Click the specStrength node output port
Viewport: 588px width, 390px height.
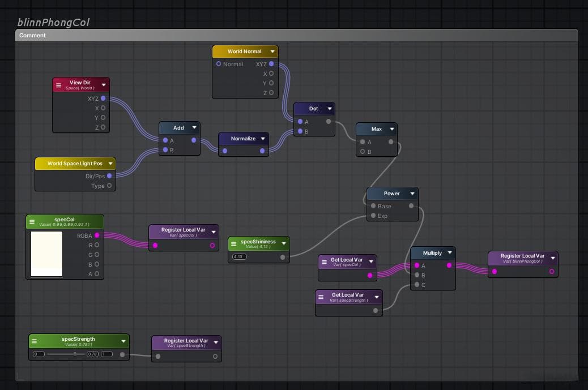pos(122,354)
